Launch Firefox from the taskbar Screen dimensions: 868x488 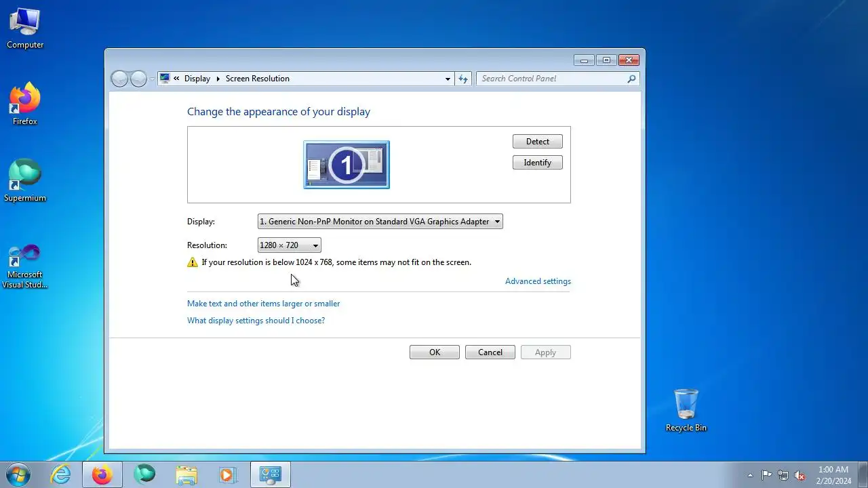click(x=102, y=474)
